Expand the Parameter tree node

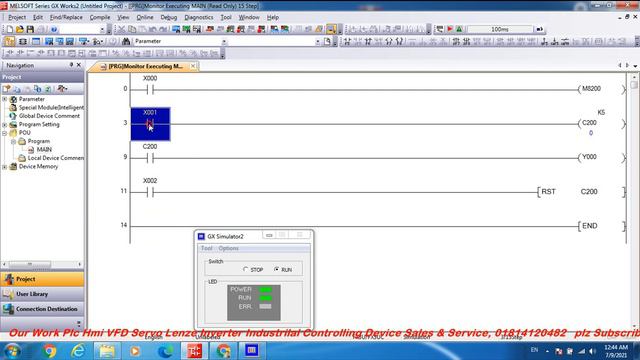[x=5, y=99]
